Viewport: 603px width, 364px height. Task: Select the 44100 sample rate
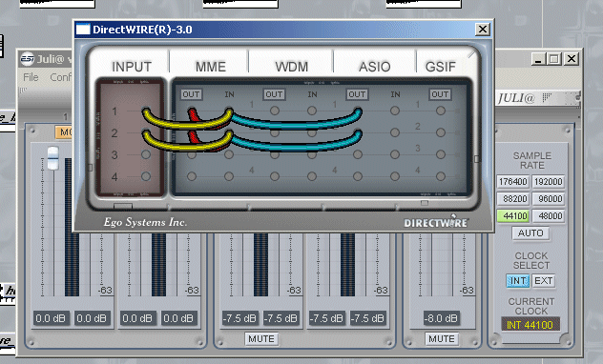point(513,216)
